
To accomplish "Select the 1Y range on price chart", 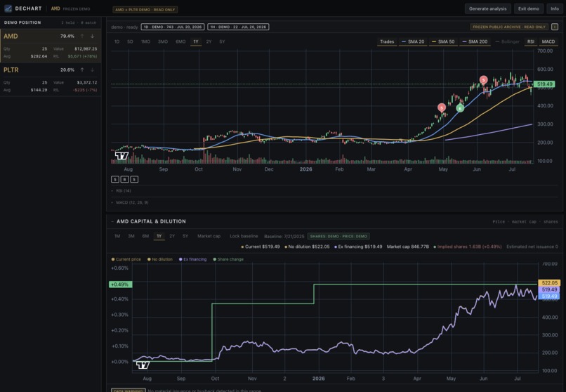I will (196, 42).
